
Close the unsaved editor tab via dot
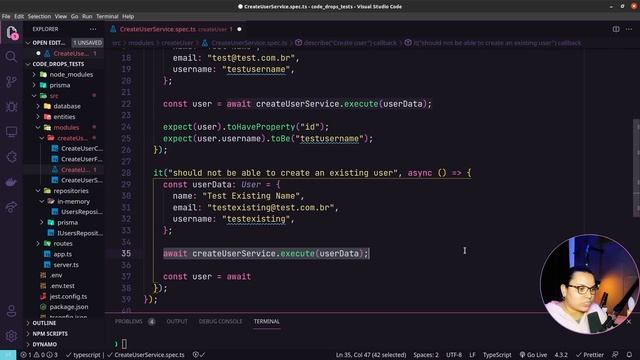(239, 29)
